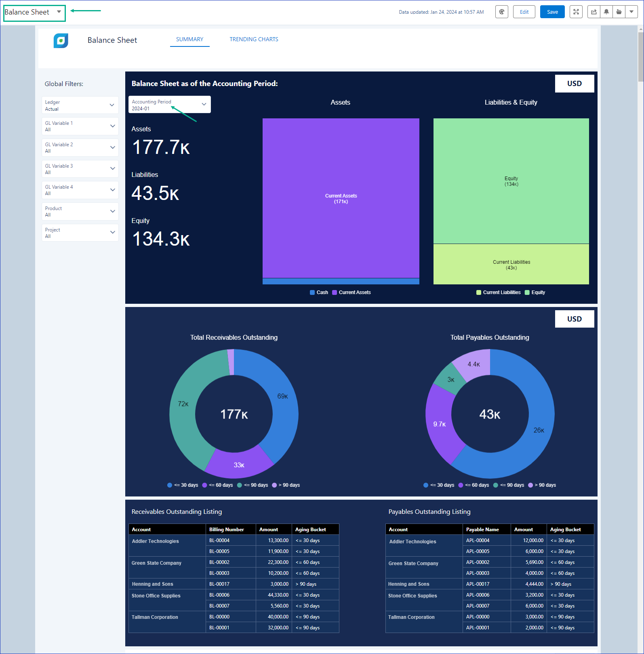The width and height of the screenshot is (644, 654).
Task: Expand the GL Variable 4 filter
Action: pyautogui.click(x=80, y=190)
